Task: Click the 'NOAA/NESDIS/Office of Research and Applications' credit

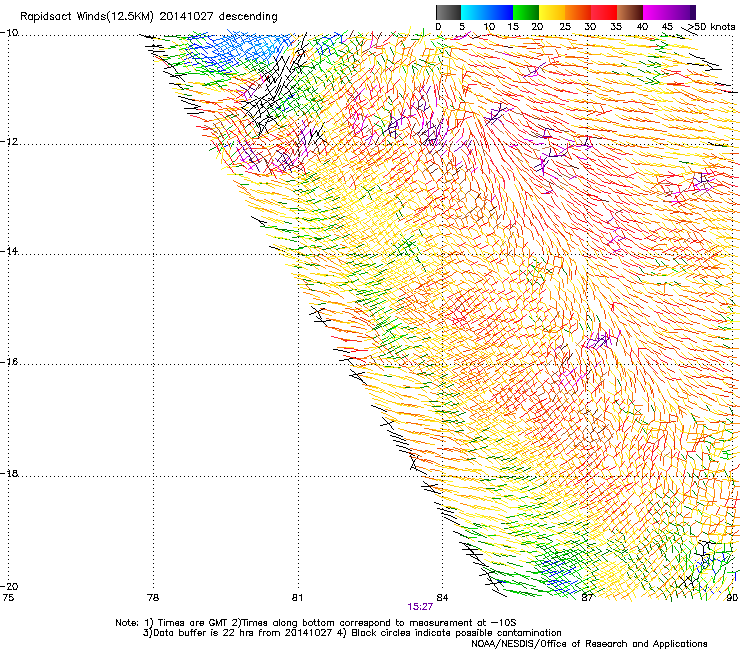Action: click(589, 644)
